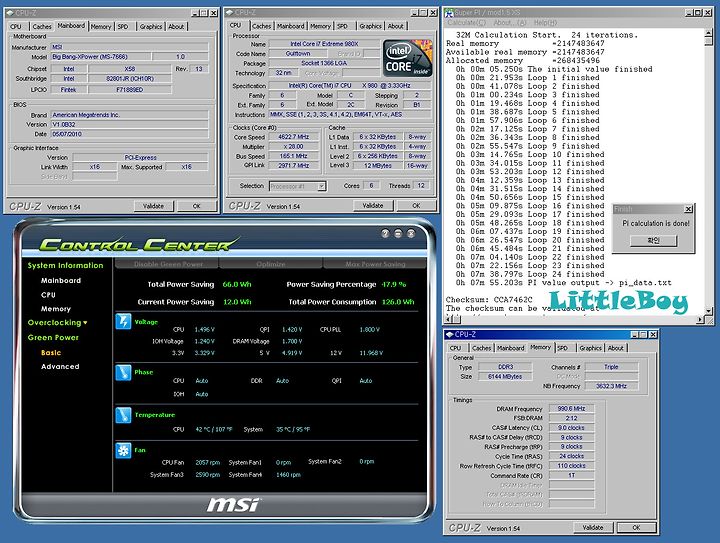Switch to Mainboard tab in Memory CPU-Z window
This screenshot has height=543, width=720.
511,348
